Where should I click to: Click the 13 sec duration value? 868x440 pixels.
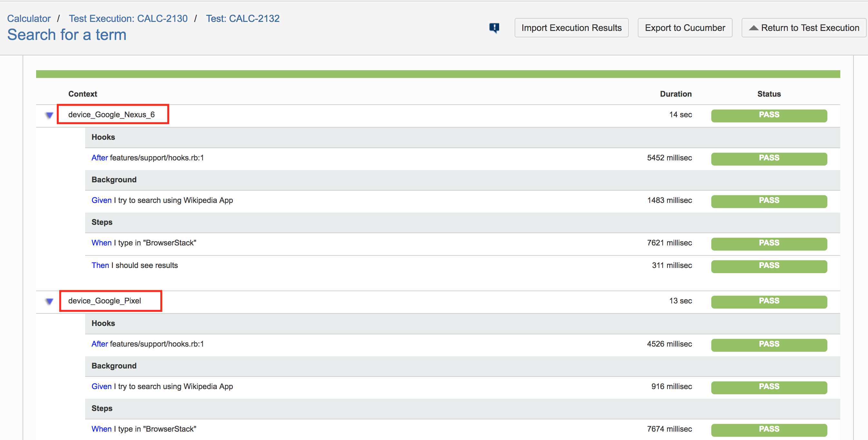tap(680, 301)
